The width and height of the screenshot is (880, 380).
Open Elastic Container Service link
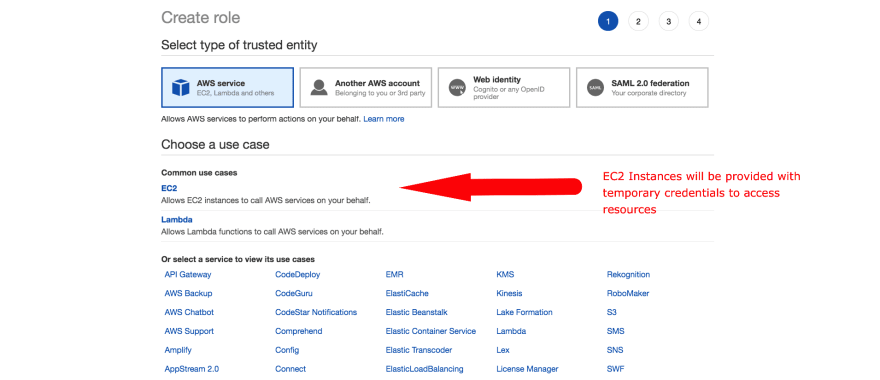[x=431, y=331]
